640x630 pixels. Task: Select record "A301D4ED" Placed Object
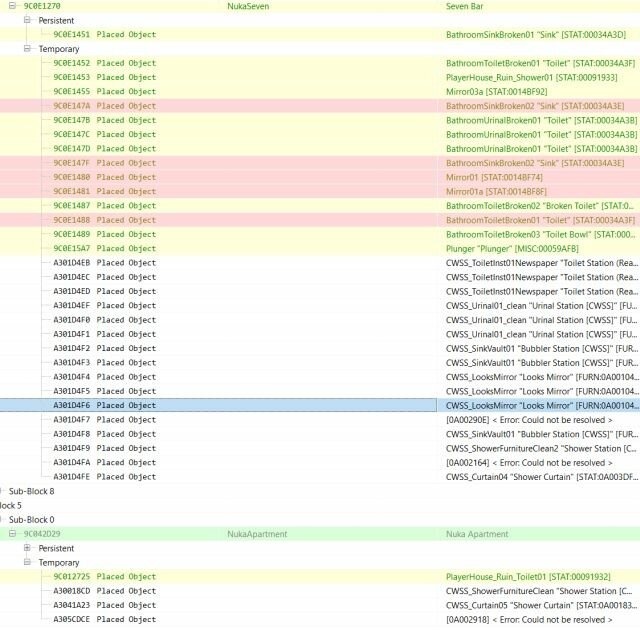click(x=104, y=291)
